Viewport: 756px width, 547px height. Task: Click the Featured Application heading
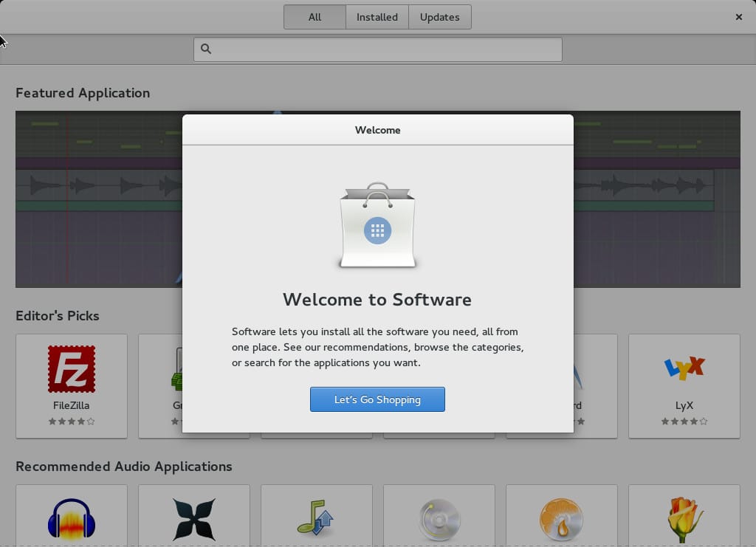(83, 92)
